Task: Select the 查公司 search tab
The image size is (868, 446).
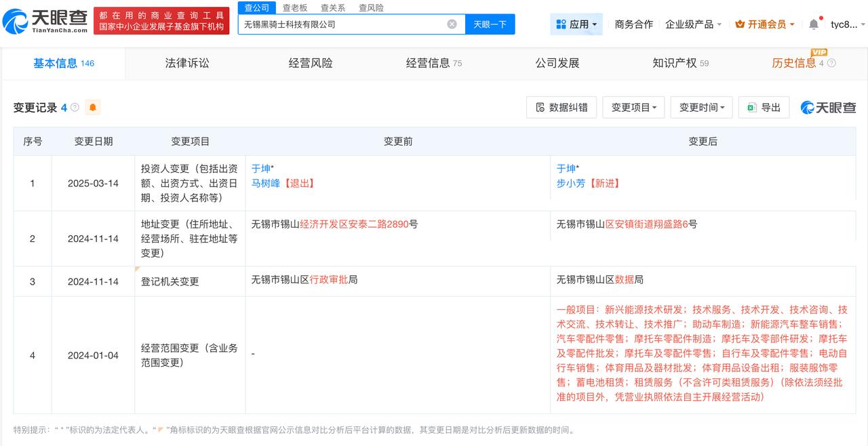Action: [257, 7]
